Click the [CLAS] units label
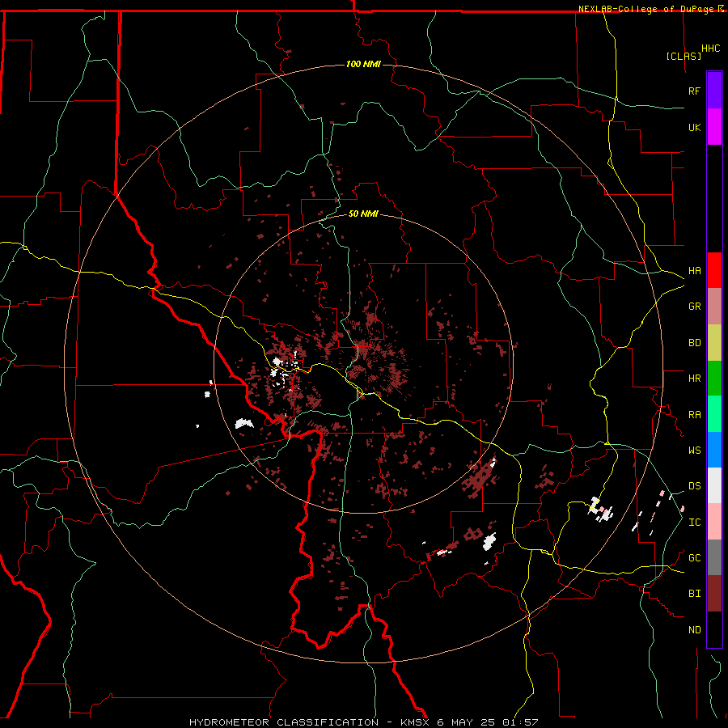 tap(684, 56)
